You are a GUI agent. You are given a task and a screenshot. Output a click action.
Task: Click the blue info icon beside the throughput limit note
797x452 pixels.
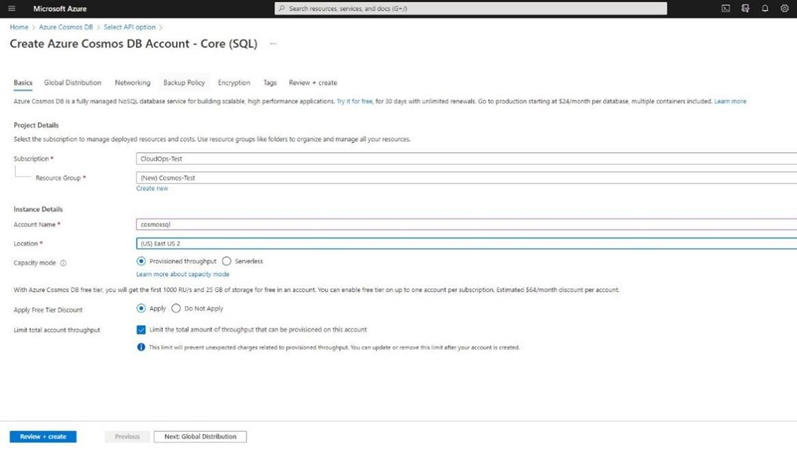click(141, 347)
